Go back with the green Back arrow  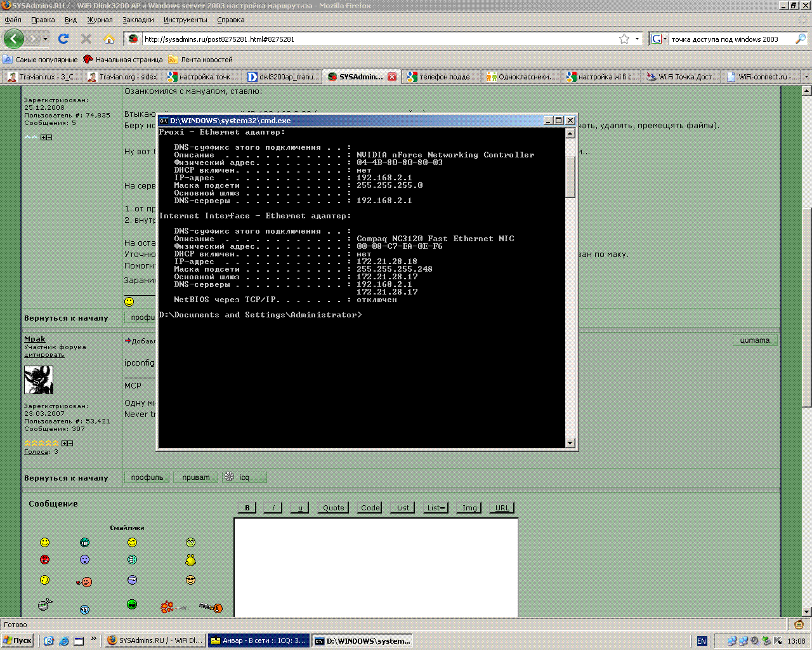[x=13, y=39]
